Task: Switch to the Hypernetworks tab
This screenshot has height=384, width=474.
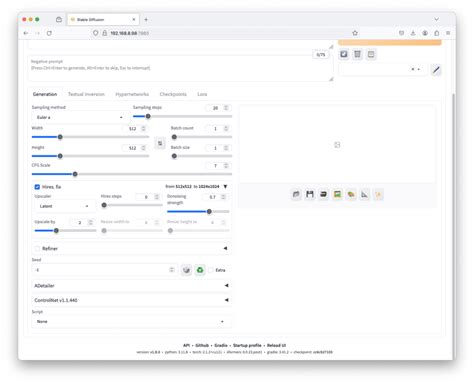Action: (132, 94)
